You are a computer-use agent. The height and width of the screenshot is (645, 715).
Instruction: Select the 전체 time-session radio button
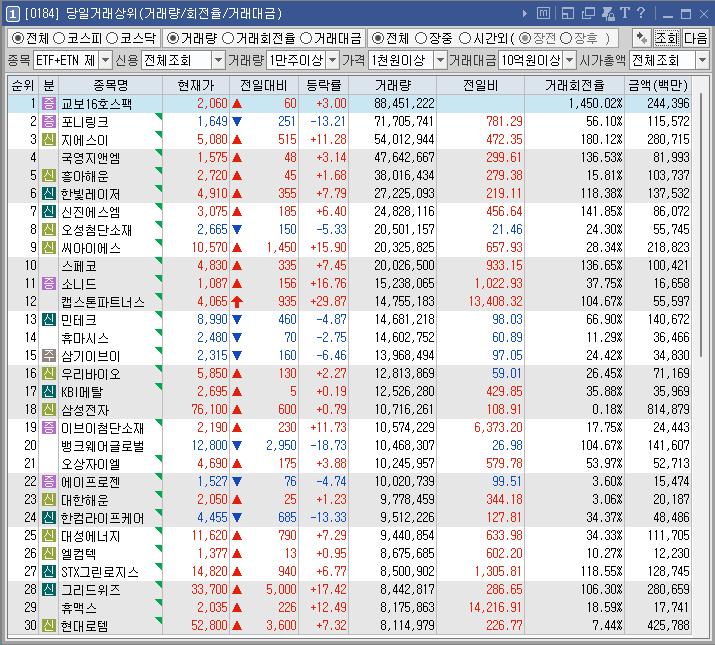(378, 38)
